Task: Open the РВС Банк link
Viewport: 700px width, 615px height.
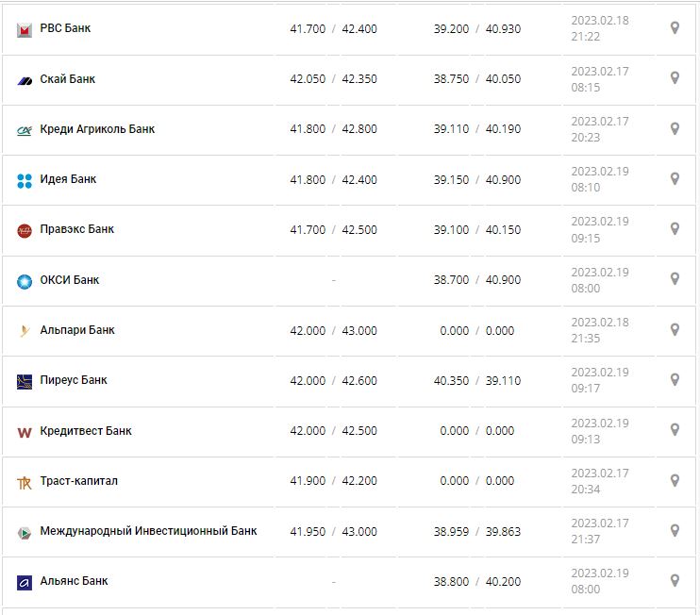Action: pos(65,29)
